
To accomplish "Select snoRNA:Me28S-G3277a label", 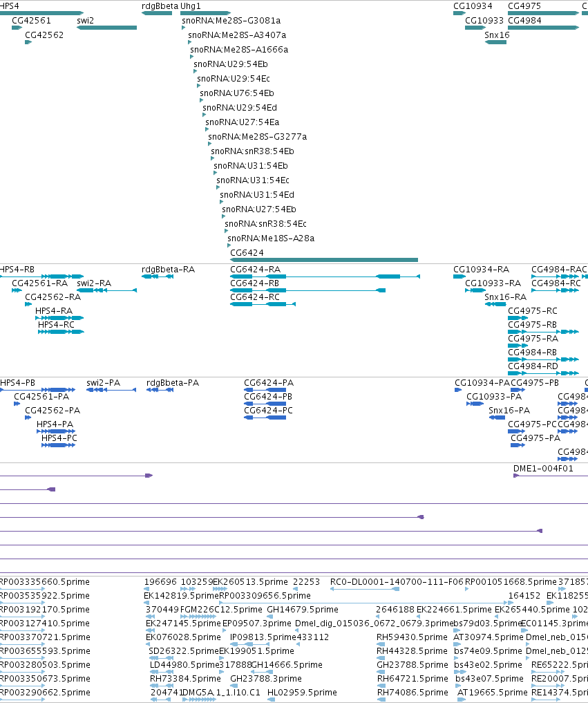I will (x=258, y=137).
